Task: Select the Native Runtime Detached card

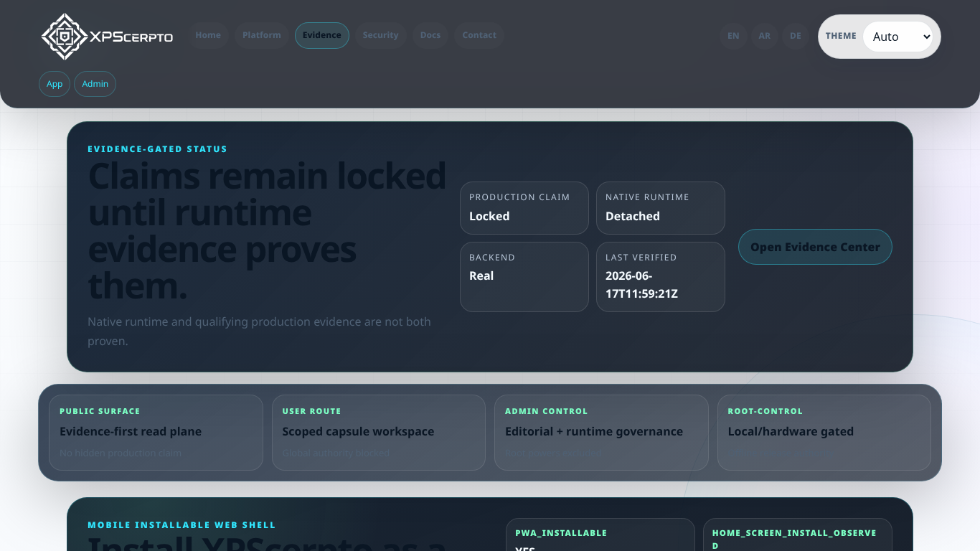Action: tap(661, 208)
